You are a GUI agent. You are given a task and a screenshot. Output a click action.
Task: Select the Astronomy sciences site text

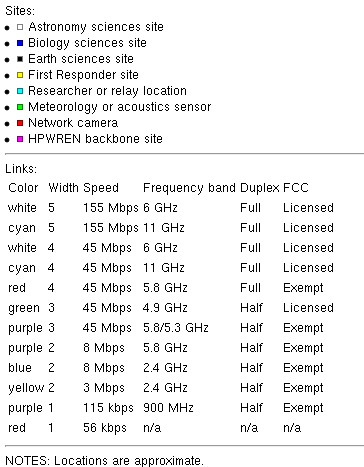(x=96, y=27)
